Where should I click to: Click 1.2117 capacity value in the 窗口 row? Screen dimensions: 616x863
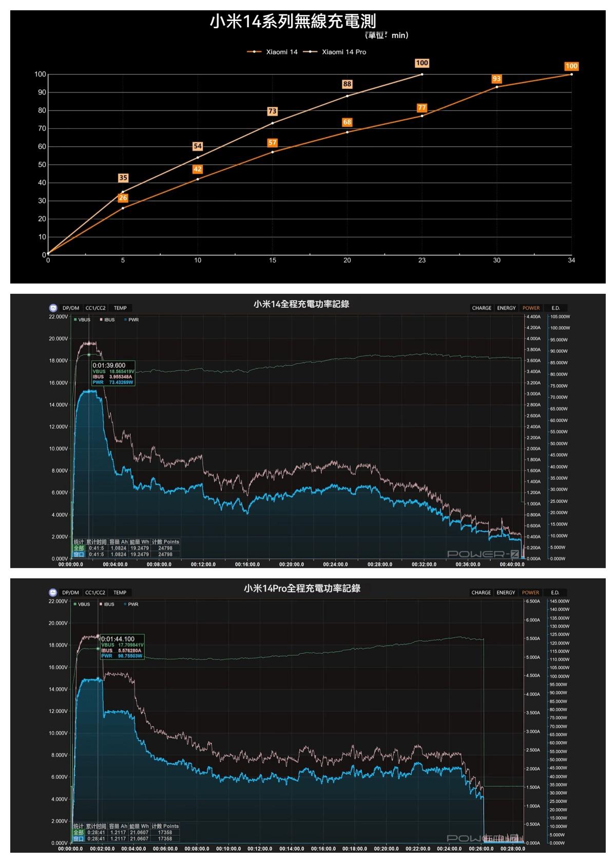(x=118, y=839)
